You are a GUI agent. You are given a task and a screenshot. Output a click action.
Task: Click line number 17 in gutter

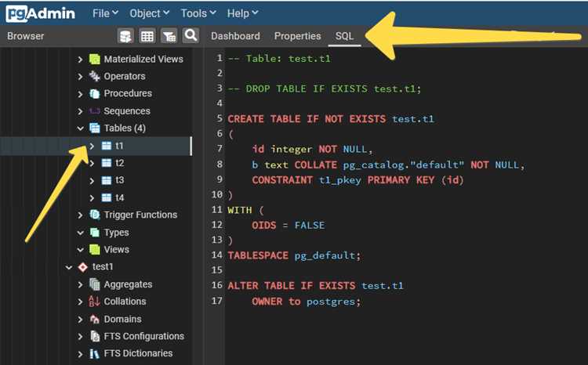click(x=216, y=301)
